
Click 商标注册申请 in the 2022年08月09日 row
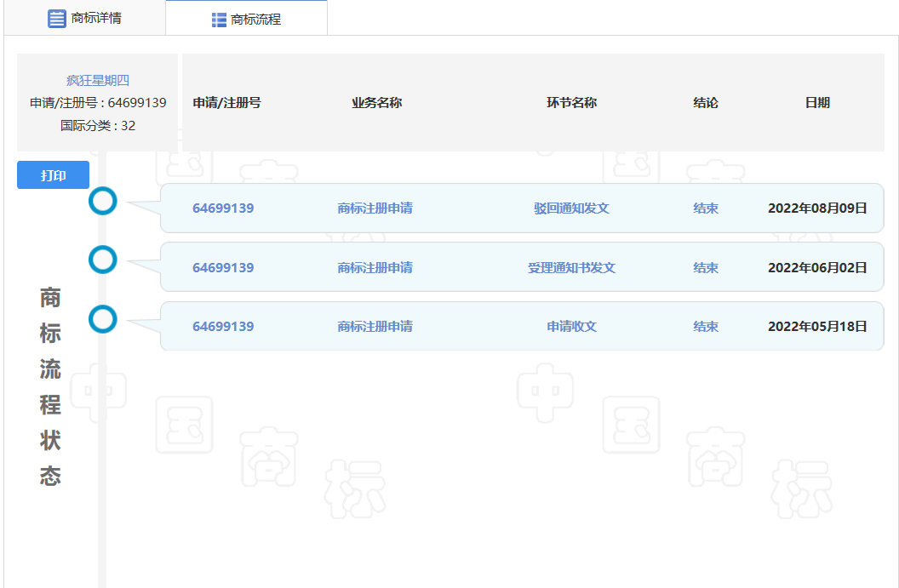click(375, 208)
